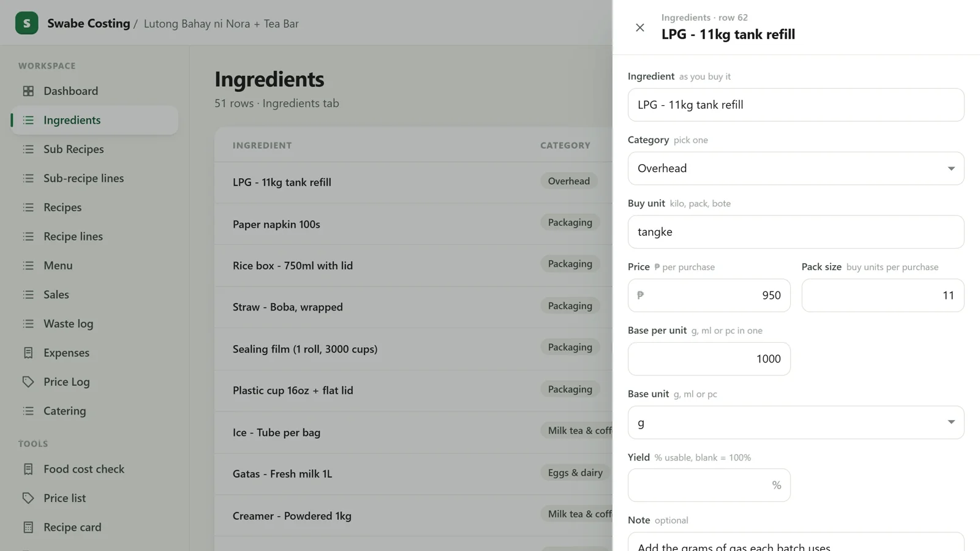Click the Catering list icon
This screenshot has height=551, width=980.
coord(28,411)
